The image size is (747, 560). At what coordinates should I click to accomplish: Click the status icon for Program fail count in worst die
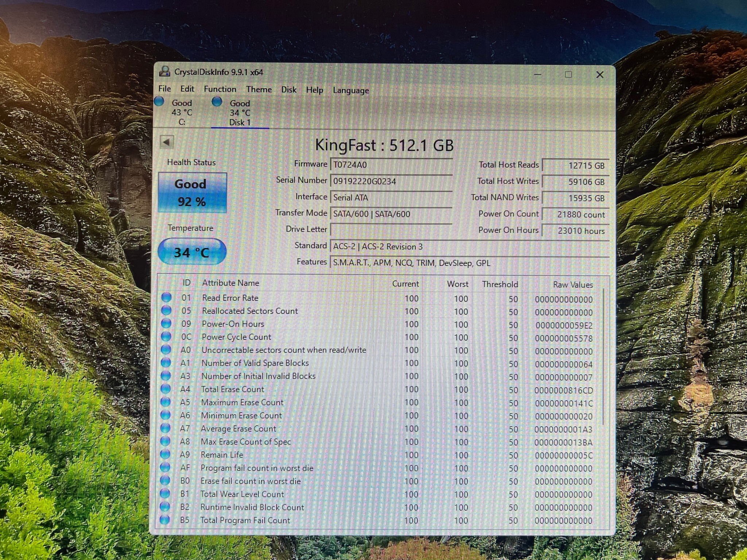165,467
